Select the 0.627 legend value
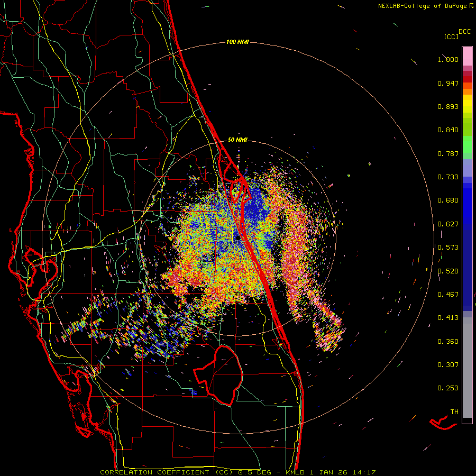This screenshot has width=476, height=476. 448,224
